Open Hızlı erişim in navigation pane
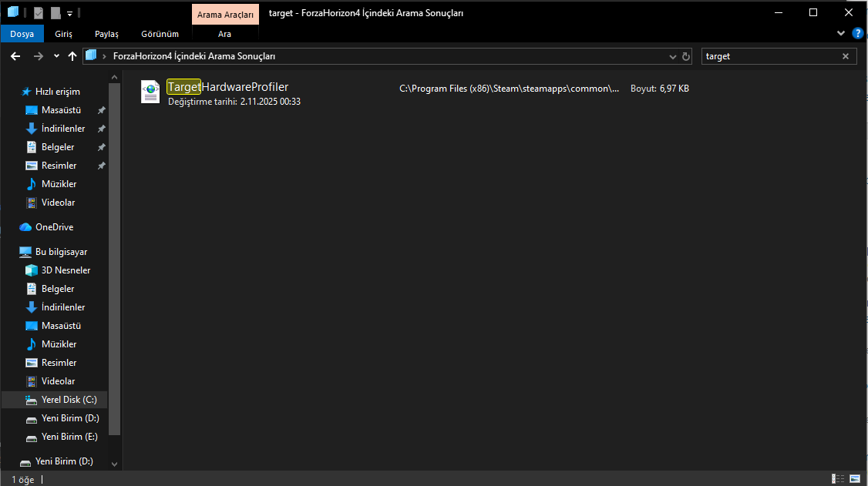 (58, 92)
